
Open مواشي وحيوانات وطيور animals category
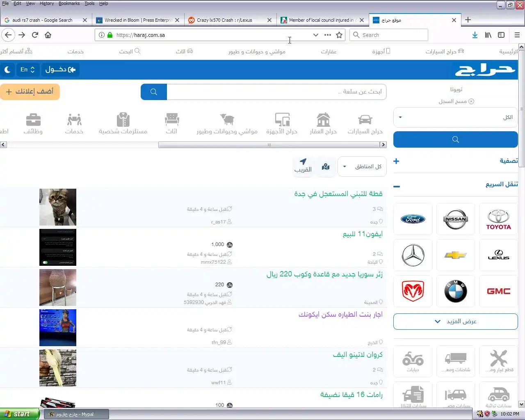(x=227, y=124)
